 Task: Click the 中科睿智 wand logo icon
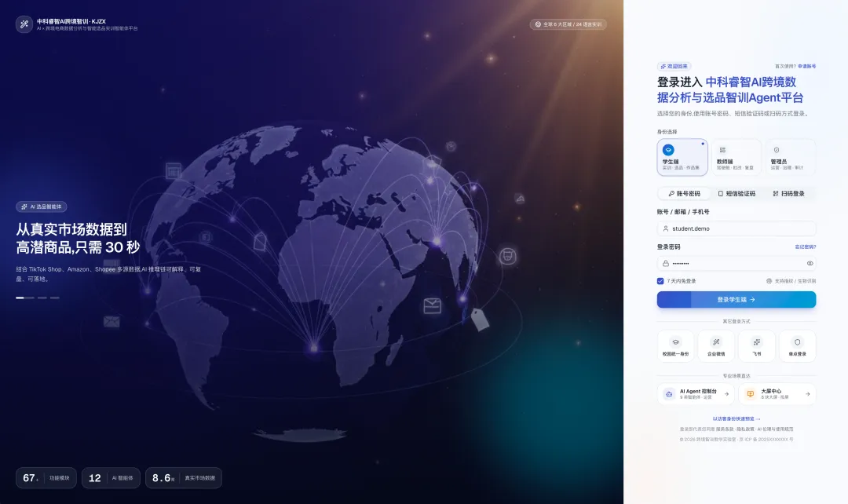point(24,24)
